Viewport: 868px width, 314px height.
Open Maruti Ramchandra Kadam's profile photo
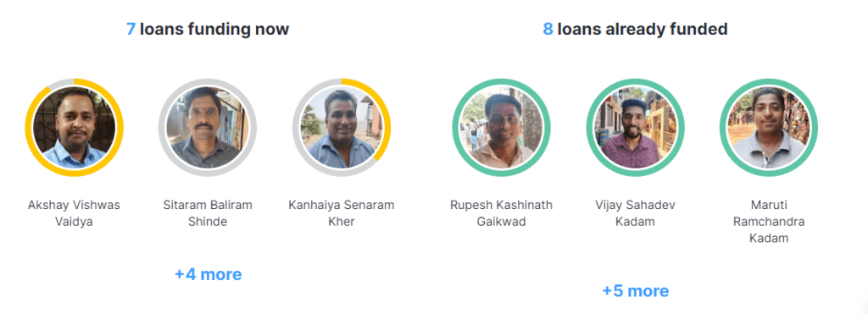click(x=769, y=128)
